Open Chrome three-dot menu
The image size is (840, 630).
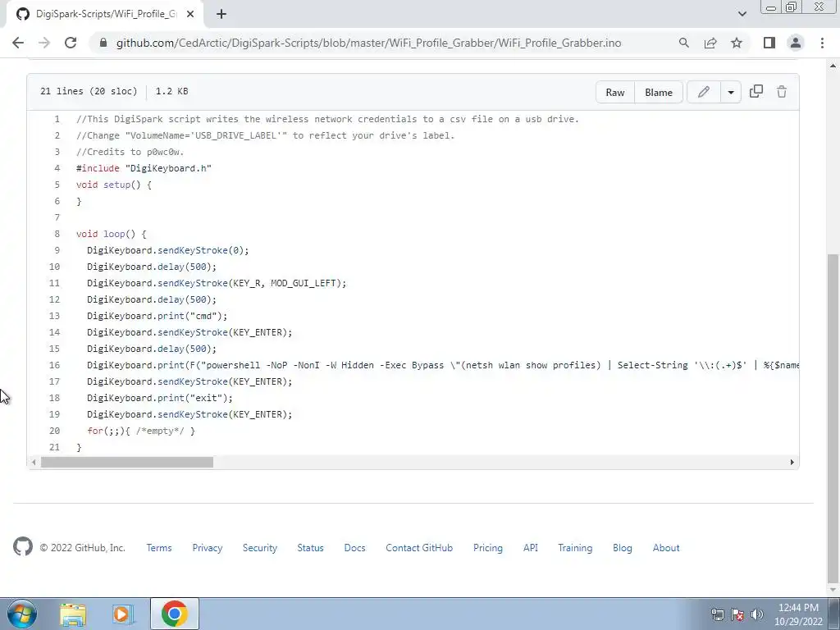(822, 43)
